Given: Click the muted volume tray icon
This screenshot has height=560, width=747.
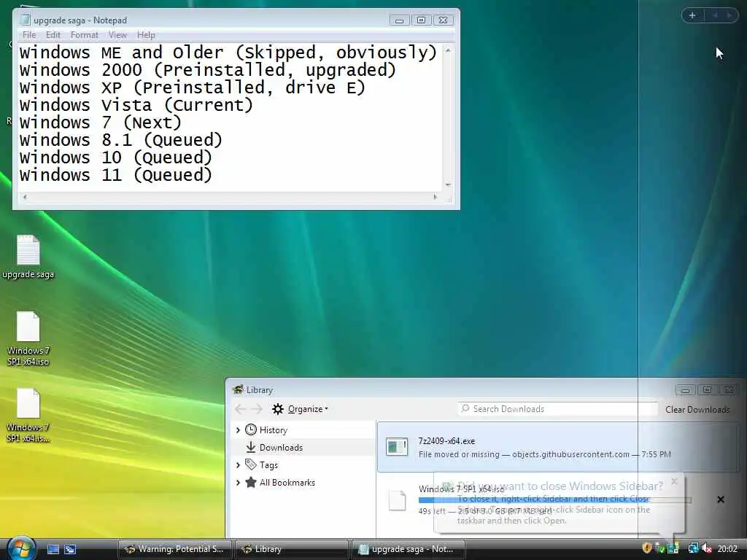Looking at the screenshot, I should [x=707, y=548].
